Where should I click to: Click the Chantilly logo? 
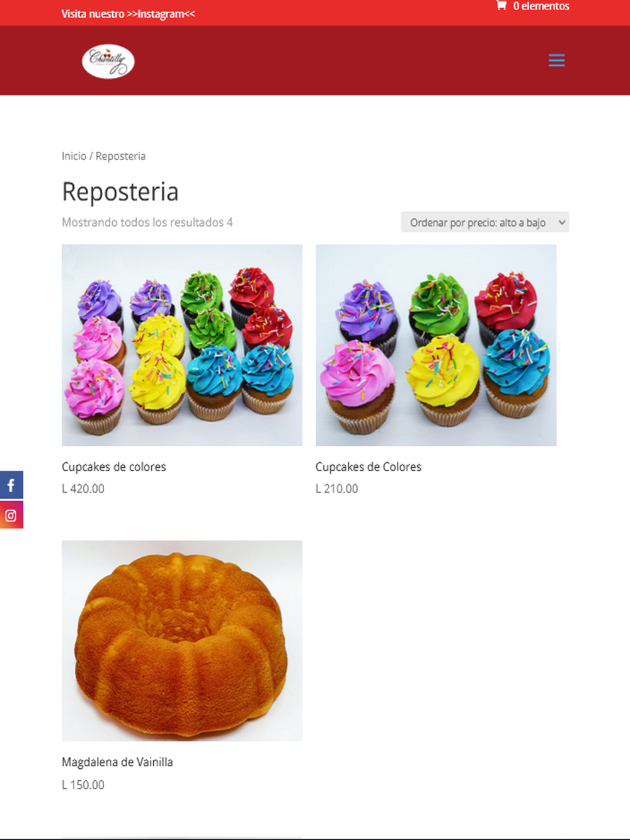click(108, 61)
